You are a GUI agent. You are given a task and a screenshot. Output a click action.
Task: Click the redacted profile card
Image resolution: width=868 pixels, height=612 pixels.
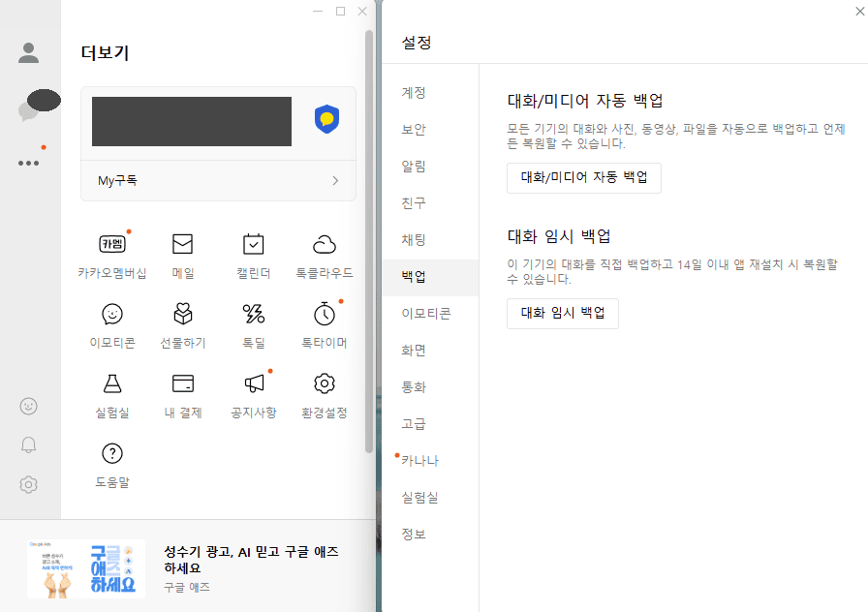tap(192, 121)
